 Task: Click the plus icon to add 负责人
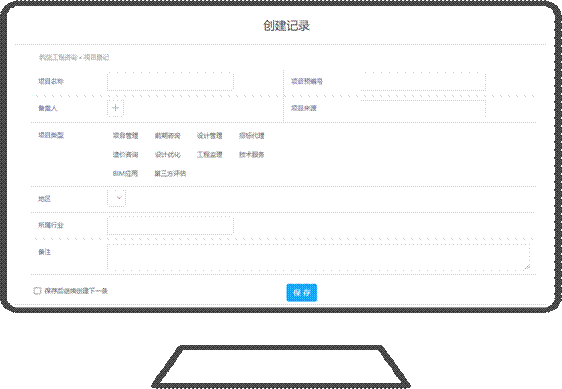click(x=115, y=108)
